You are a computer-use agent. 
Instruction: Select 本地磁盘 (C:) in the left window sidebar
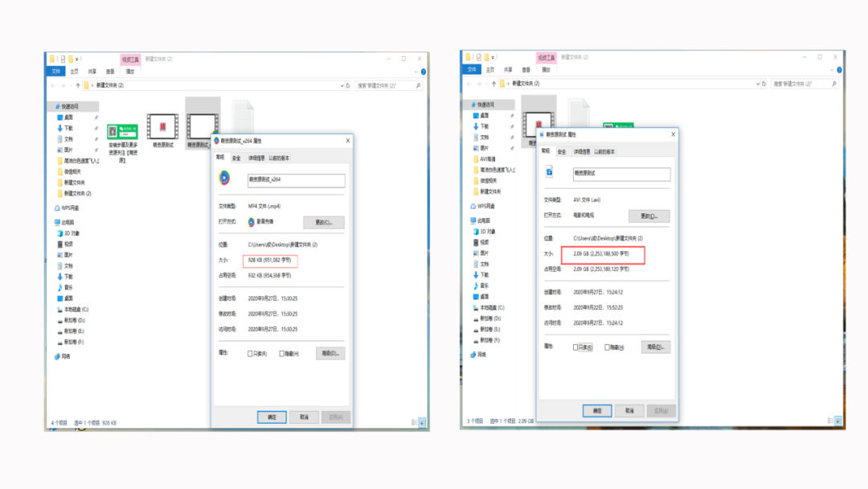(76, 309)
